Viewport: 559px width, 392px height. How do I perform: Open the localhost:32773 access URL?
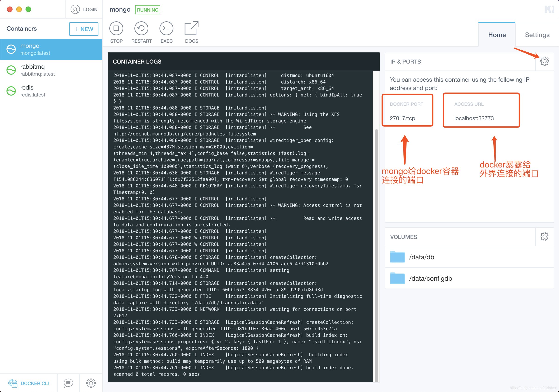click(474, 118)
